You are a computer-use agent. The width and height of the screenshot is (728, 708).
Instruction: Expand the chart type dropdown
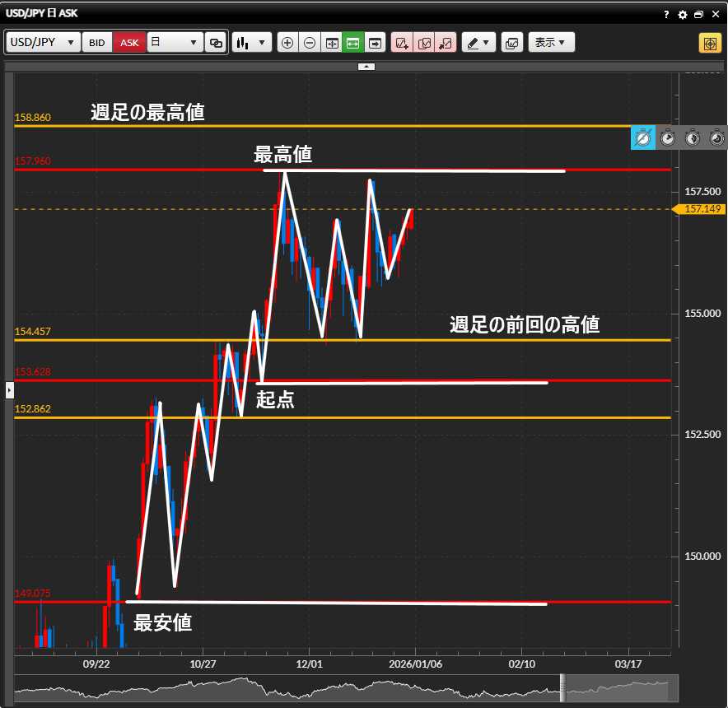pos(252,43)
